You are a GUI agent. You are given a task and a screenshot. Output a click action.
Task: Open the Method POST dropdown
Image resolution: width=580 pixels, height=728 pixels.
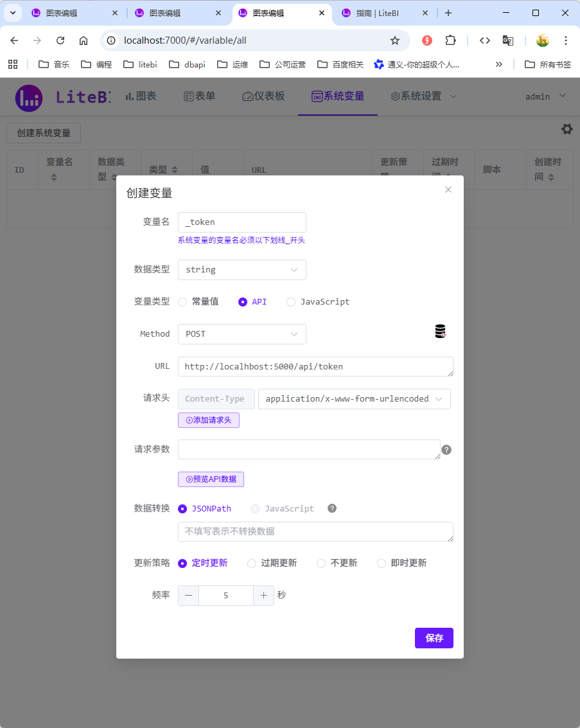click(x=242, y=333)
